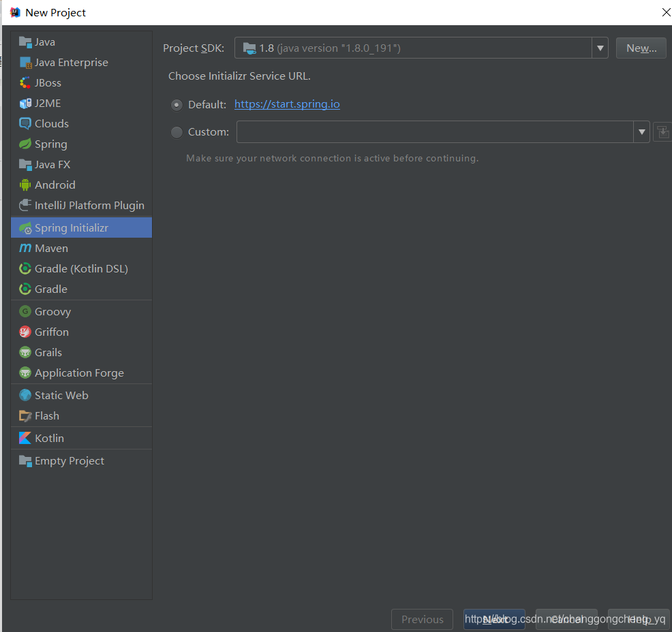Choose the Flash folder icon
Viewport: 672px width, 632px height.
click(x=25, y=415)
